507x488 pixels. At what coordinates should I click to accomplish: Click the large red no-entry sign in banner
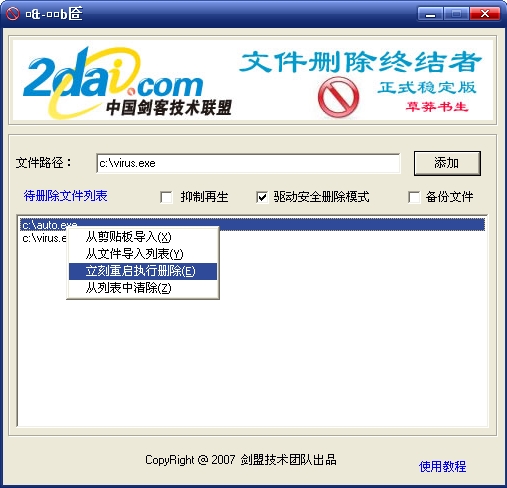[338, 97]
